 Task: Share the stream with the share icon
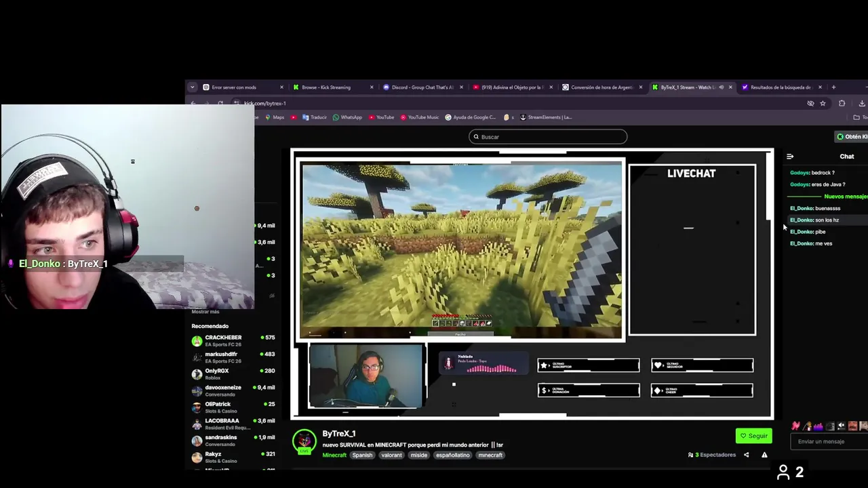tap(747, 455)
